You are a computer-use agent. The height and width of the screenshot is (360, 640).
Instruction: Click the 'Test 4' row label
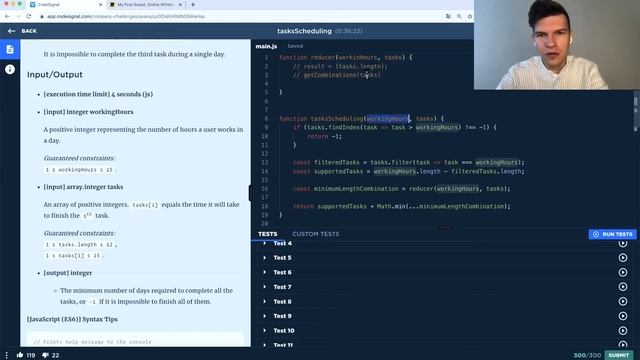(x=282, y=243)
